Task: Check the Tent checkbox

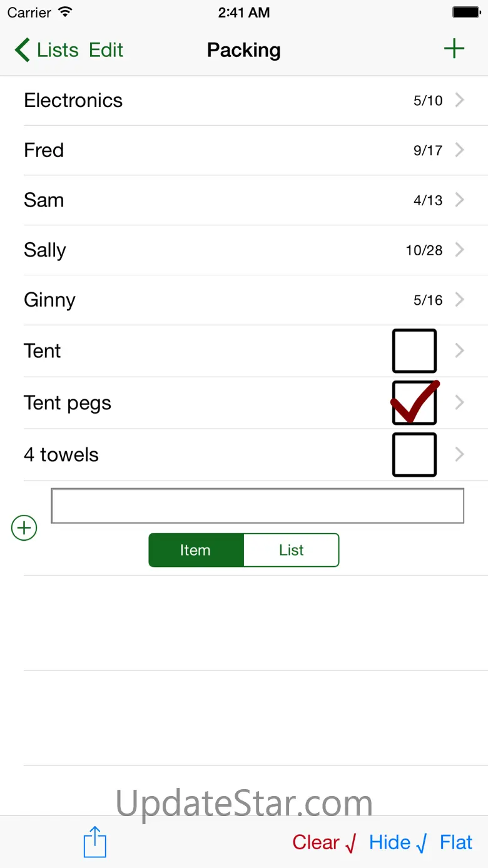Action: click(x=414, y=351)
